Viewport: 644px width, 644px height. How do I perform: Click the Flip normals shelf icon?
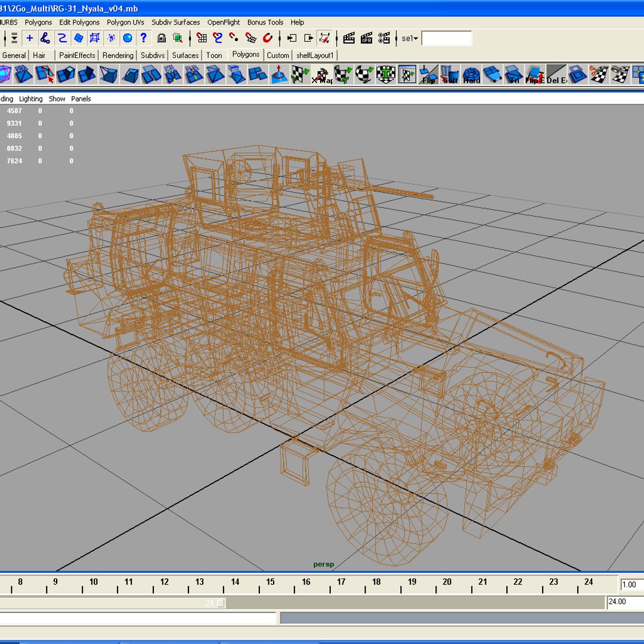click(428, 75)
